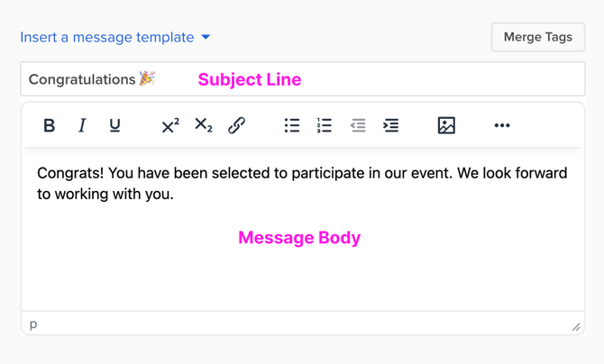The height and width of the screenshot is (364, 604).
Task: Apply italic formatting
Action: point(82,126)
